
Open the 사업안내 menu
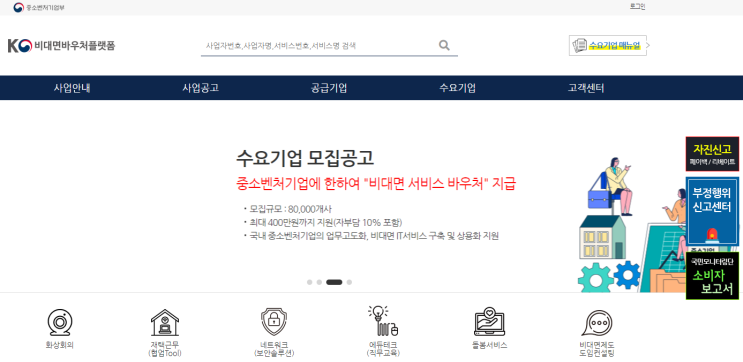72,88
